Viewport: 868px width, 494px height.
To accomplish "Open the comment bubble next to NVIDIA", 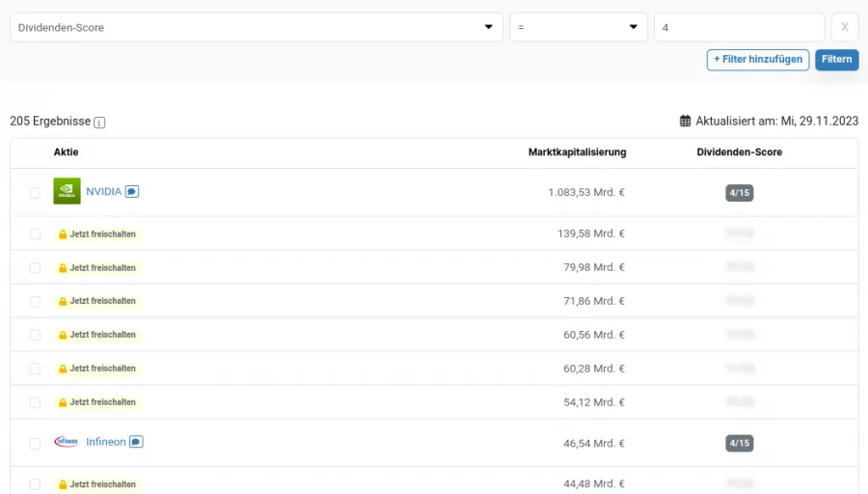I will tap(132, 192).
